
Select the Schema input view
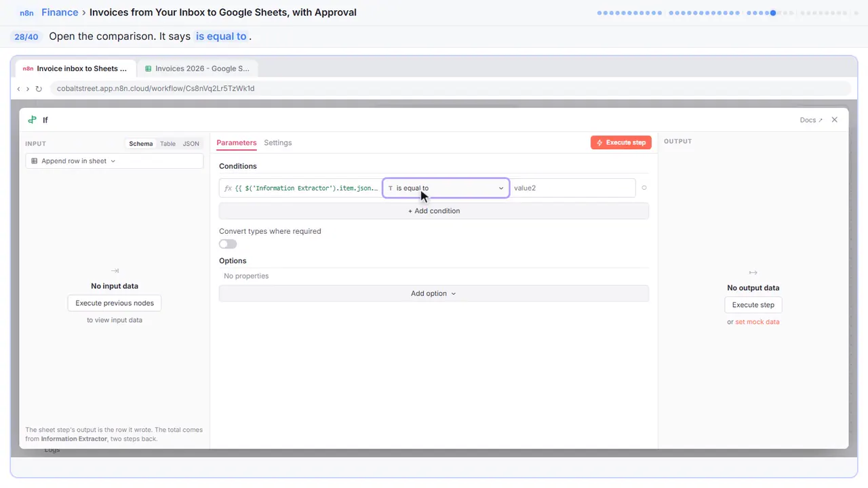tap(141, 144)
